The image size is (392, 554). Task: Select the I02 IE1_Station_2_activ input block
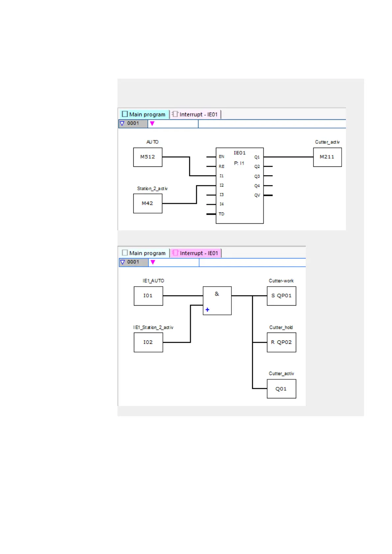click(x=148, y=342)
